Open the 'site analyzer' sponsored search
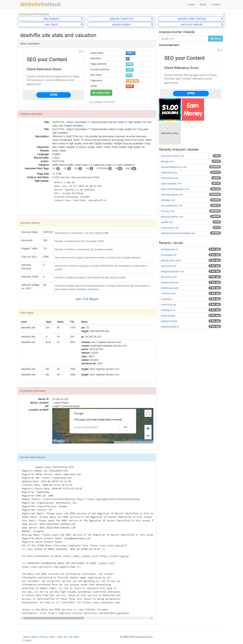The image size is (243, 644). tap(51, 19)
